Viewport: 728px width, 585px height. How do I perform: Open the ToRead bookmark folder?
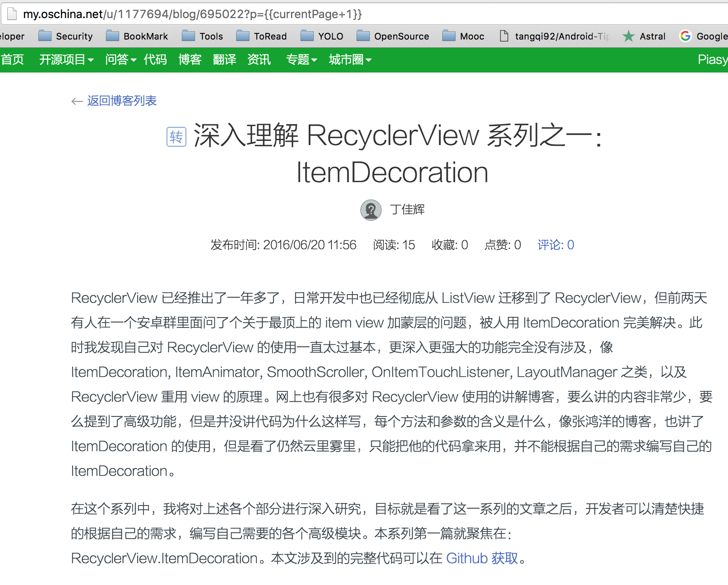pos(262,36)
